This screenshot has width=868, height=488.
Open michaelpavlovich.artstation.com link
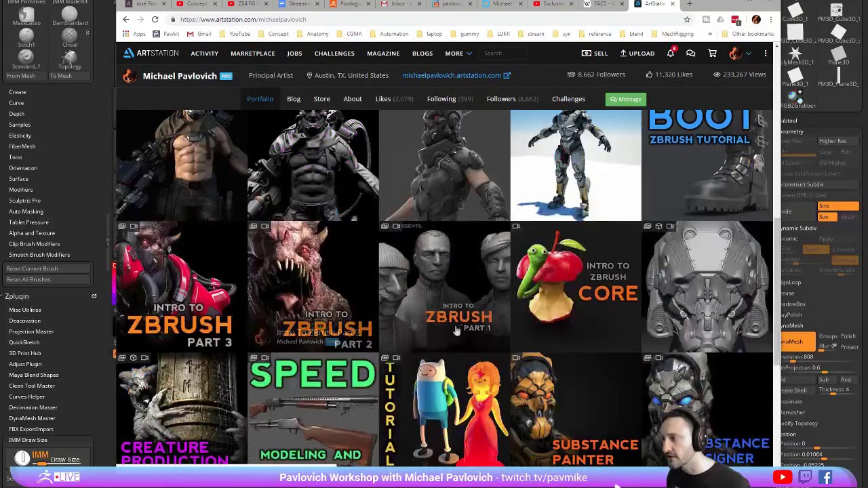[x=452, y=75]
